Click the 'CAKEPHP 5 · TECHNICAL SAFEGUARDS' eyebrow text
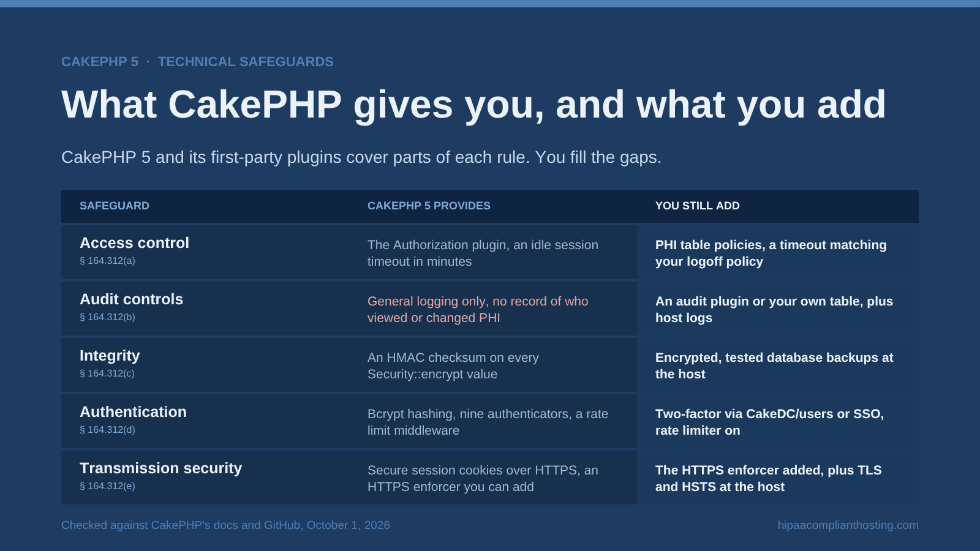This screenshot has height=551, width=980. (x=197, y=62)
